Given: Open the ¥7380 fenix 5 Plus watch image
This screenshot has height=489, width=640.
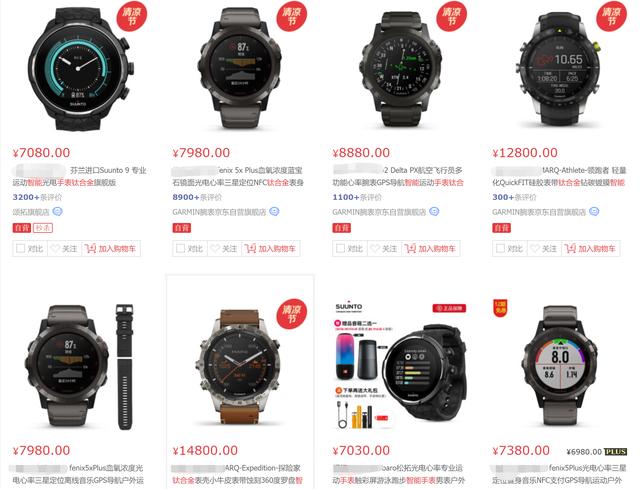Looking at the screenshot, I should (x=560, y=367).
